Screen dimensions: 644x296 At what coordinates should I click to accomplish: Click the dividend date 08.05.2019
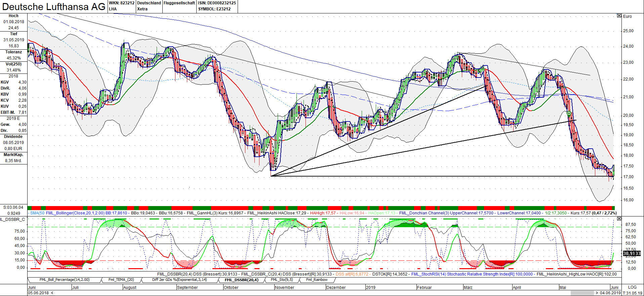click(x=13, y=143)
